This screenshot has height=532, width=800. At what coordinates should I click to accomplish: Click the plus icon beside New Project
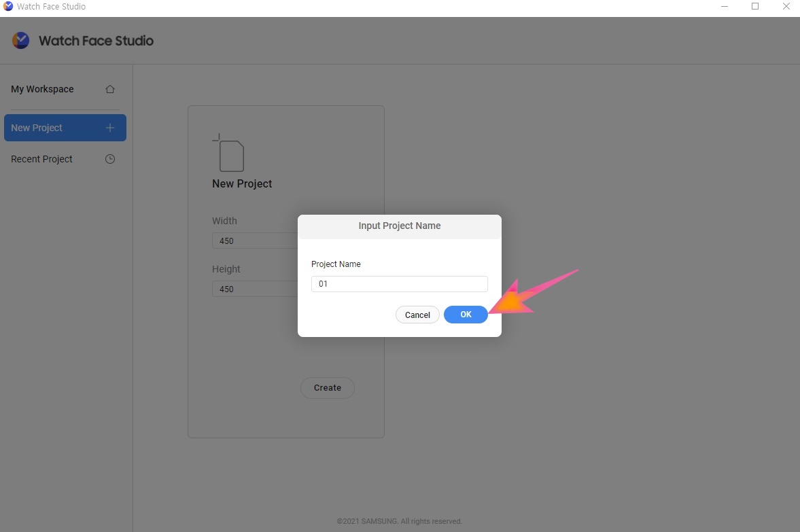(109, 128)
